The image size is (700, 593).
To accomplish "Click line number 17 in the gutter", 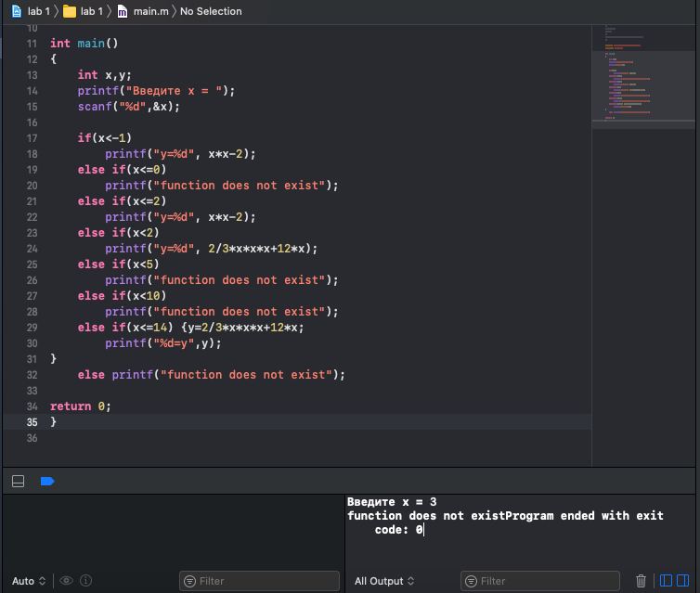I will (32, 138).
